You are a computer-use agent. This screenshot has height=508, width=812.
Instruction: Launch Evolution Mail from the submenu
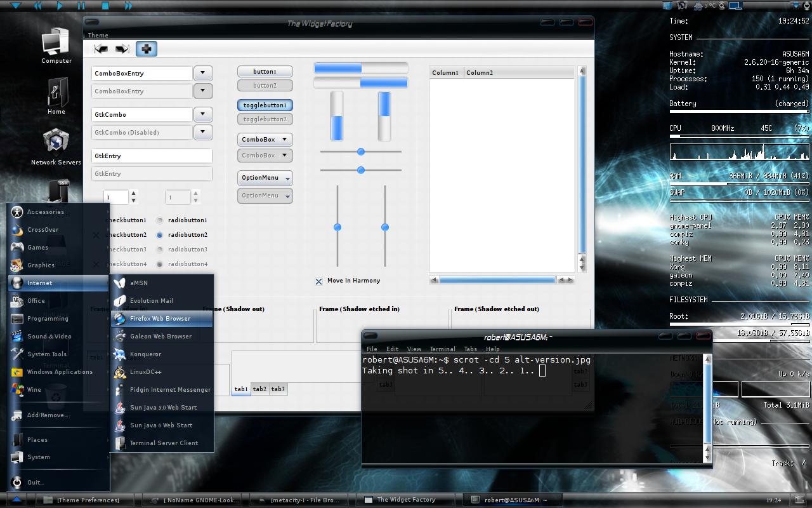[162, 300]
